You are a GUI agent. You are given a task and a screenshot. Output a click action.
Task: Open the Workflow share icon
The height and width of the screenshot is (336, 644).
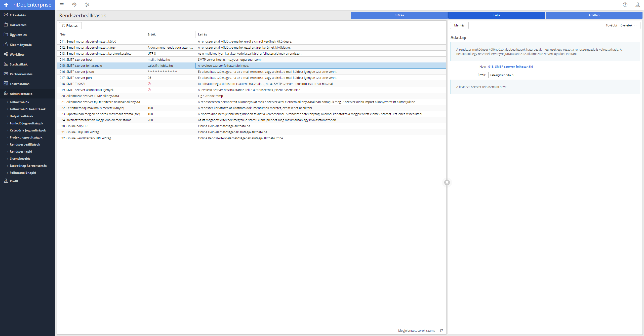pos(6,54)
